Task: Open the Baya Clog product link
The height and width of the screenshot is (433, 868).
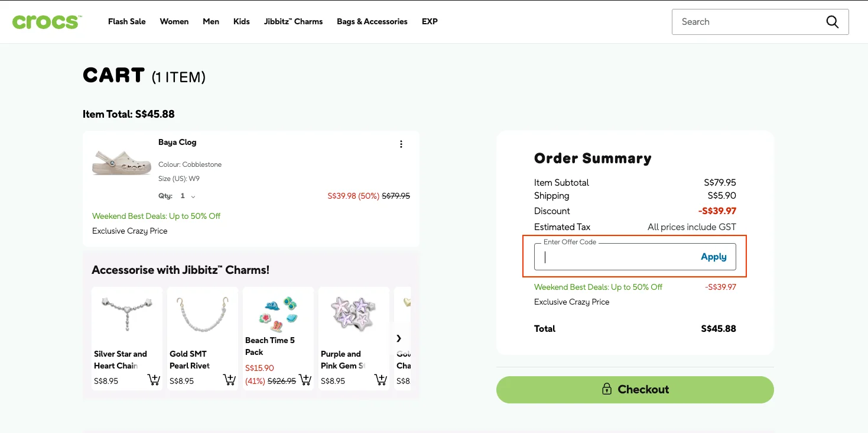Action: 177,143
